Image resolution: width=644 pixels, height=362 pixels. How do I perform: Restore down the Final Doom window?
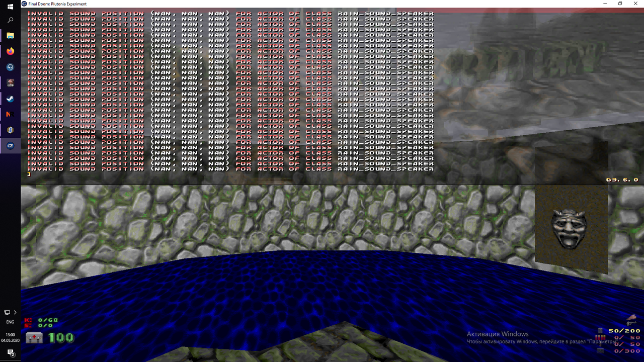[x=620, y=4]
